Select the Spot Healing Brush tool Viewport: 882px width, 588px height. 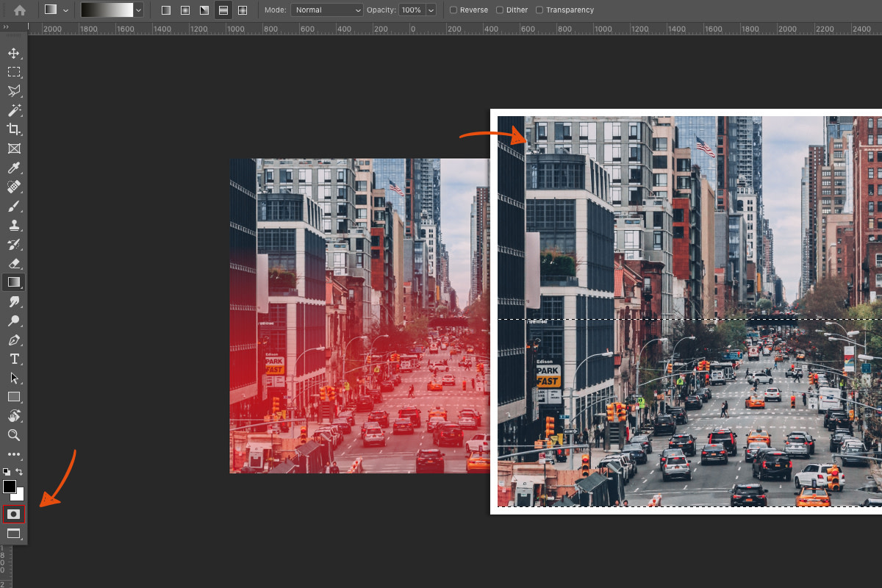[x=13, y=187]
